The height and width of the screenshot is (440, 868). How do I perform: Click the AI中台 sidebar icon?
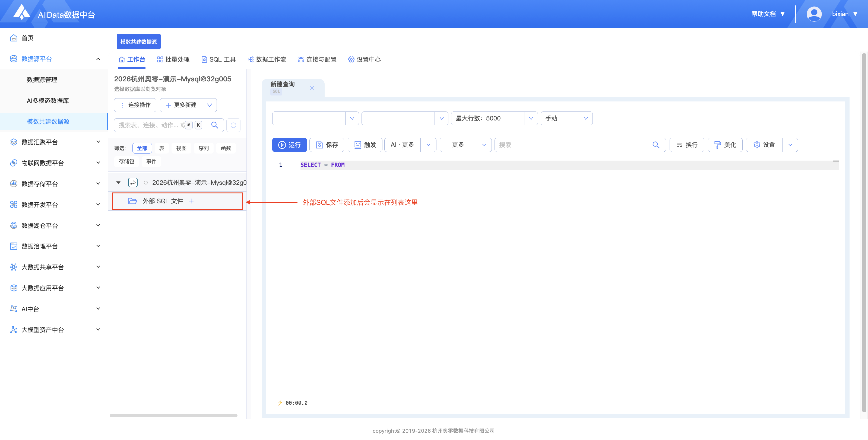coord(14,309)
